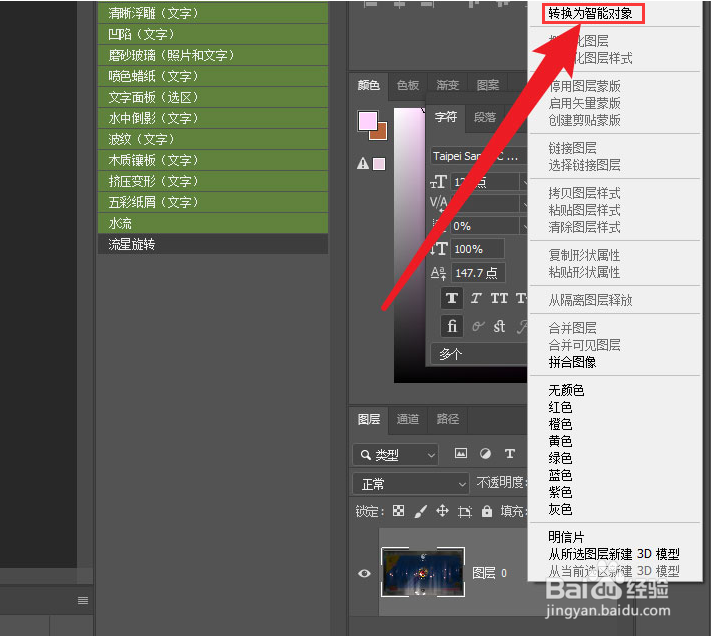
Task: Select 拼合图像 in context menu
Action: pos(572,362)
